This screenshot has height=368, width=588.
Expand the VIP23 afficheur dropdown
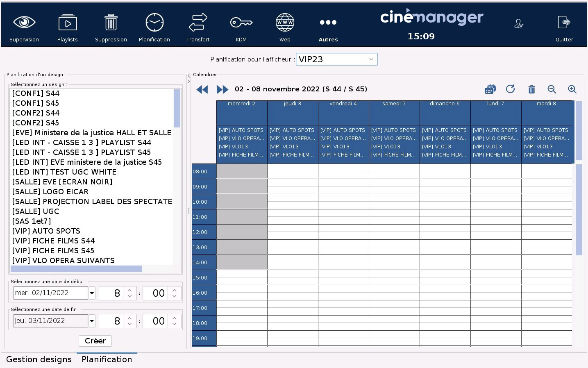click(x=371, y=59)
